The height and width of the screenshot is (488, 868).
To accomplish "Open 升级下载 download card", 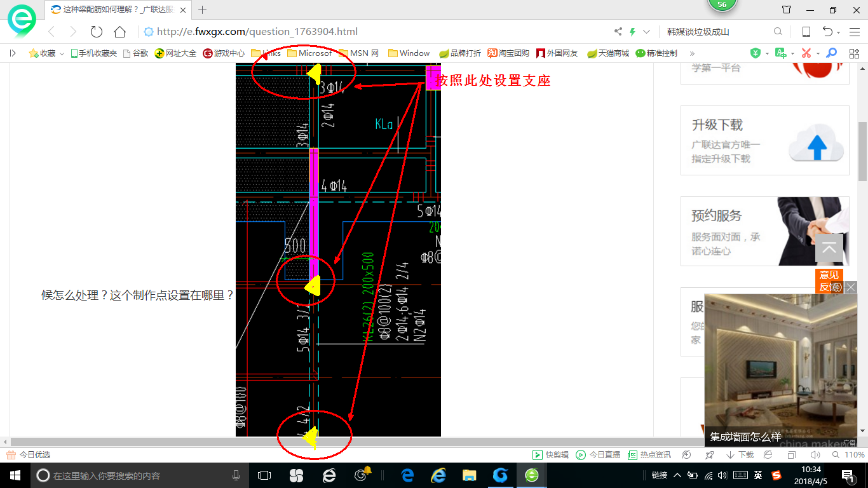I will (765, 140).
